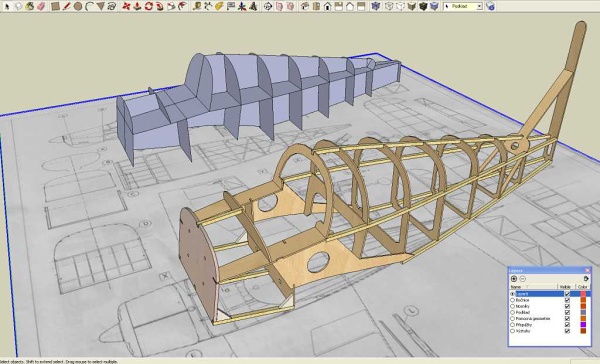This screenshot has width=600, height=364.
Task: Hide Pomocná geometrie layer via checkbox
Action: tap(567, 318)
